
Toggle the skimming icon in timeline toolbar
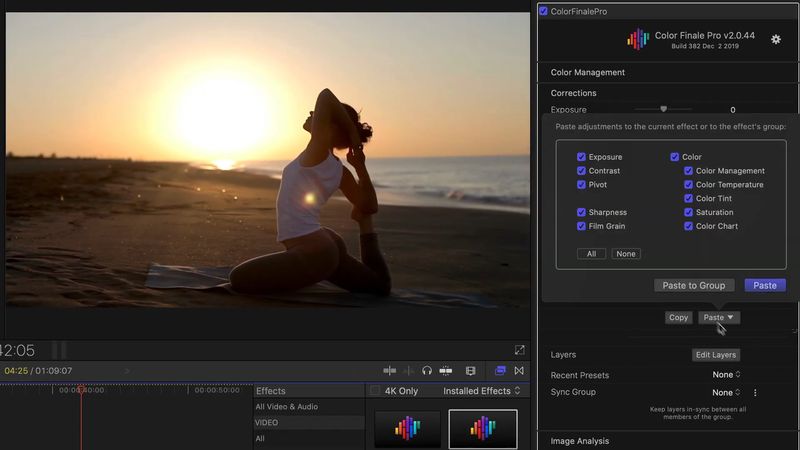tap(390, 370)
